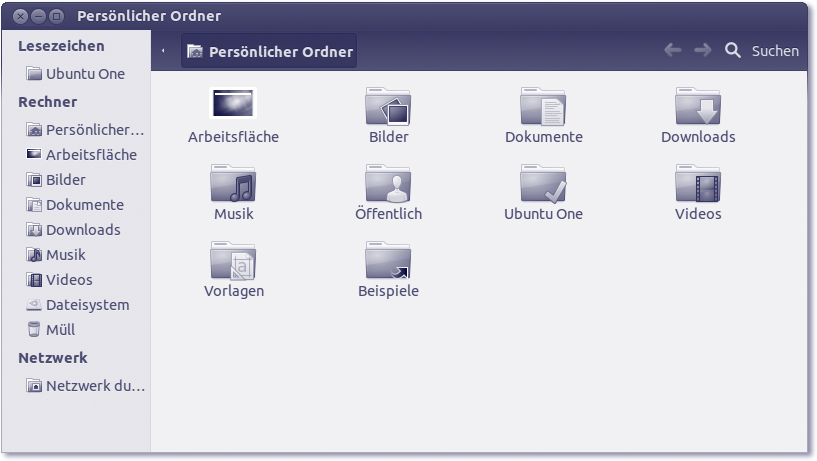Open the Downloads folder in main view

click(x=697, y=107)
